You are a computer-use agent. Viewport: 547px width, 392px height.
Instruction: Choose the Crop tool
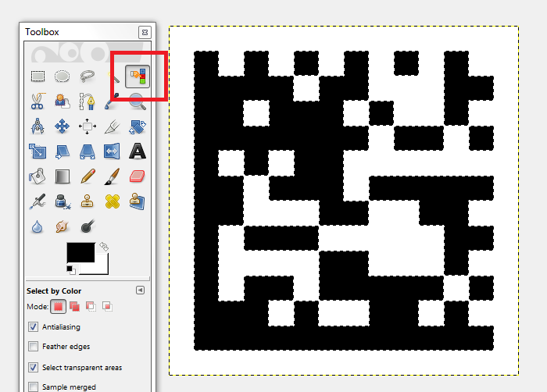[113, 127]
